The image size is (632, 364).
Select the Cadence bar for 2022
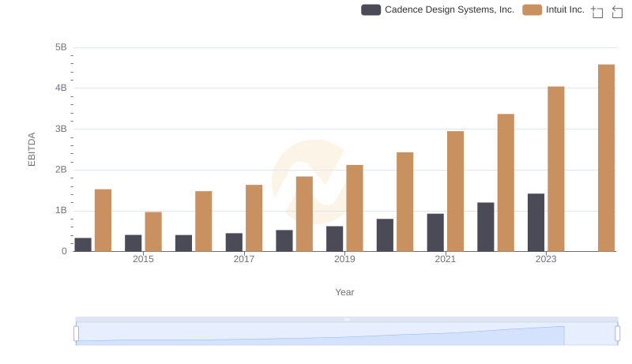coord(485,227)
